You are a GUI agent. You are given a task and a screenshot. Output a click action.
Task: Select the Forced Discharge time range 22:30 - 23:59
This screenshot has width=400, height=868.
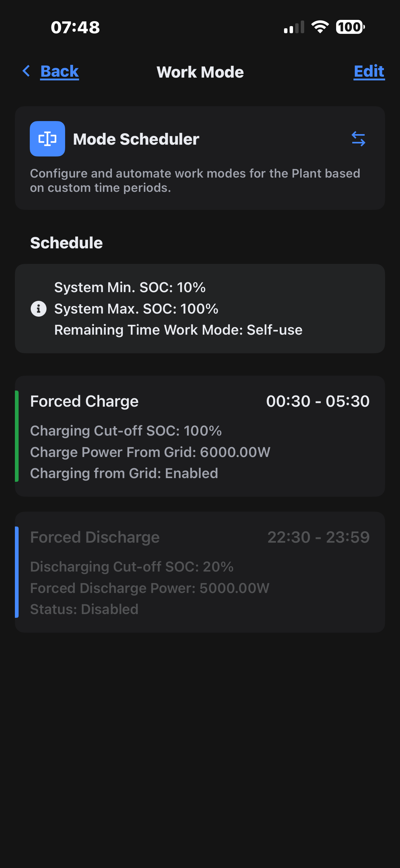coord(318,537)
